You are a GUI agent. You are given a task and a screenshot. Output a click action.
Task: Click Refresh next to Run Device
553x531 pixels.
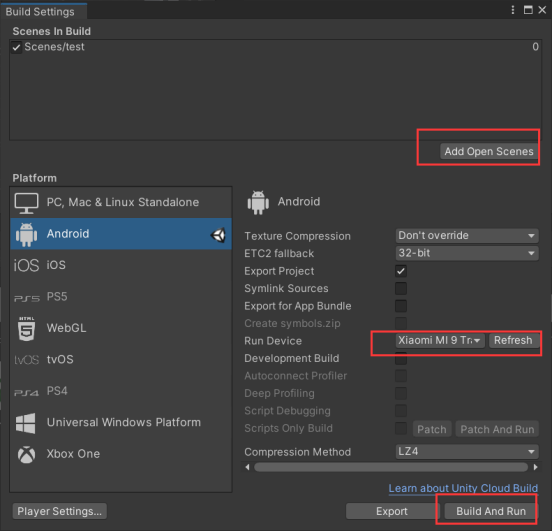514,341
